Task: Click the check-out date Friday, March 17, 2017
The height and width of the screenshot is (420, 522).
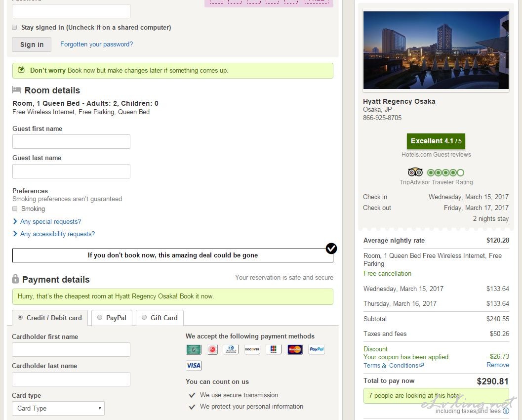Action: (x=476, y=208)
